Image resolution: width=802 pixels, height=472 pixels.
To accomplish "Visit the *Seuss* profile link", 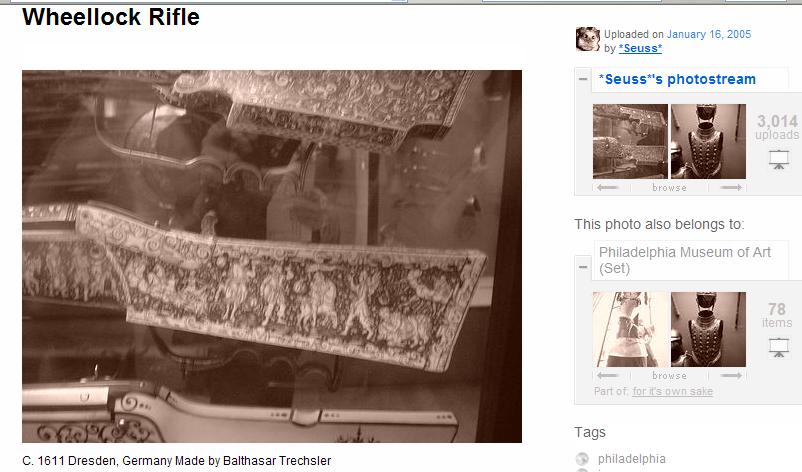I will click(640, 49).
